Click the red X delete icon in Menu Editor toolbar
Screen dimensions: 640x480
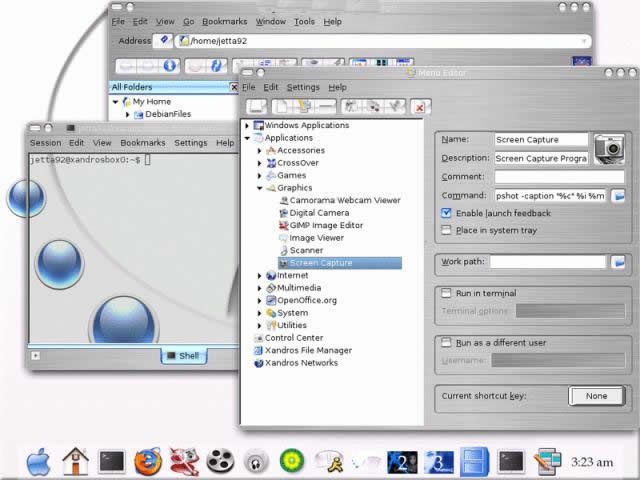(420, 107)
